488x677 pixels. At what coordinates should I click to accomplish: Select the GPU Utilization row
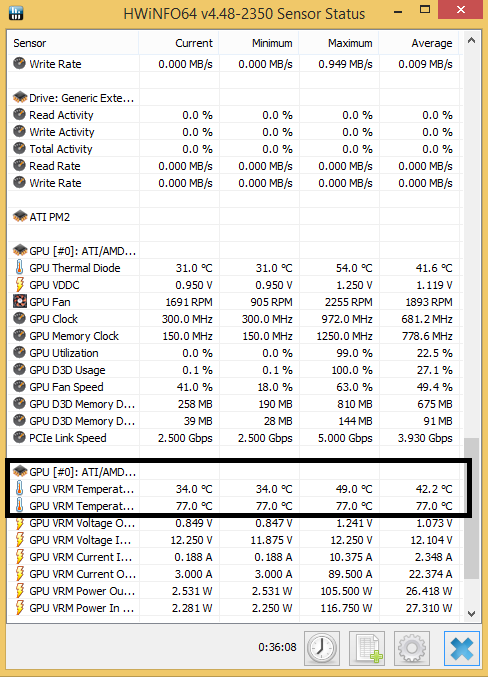[x=233, y=353]
